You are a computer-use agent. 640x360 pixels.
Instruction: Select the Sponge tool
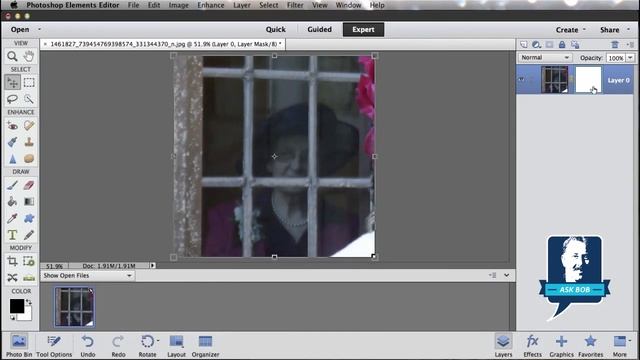[x=29, y=158]
